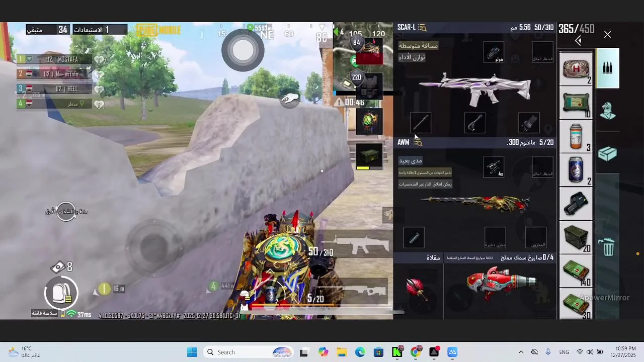
Task: Click the helmet slot showing 84
Action: (x=369, y=50)
